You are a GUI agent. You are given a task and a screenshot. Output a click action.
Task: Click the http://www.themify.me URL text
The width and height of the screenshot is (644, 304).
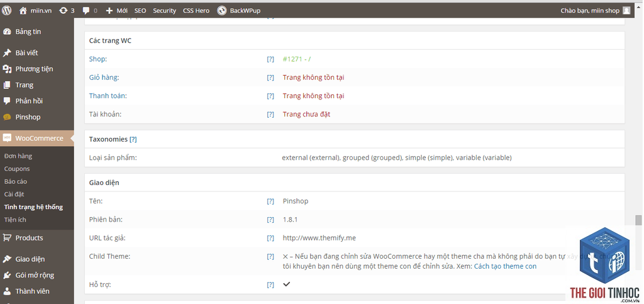pos(319,239)
